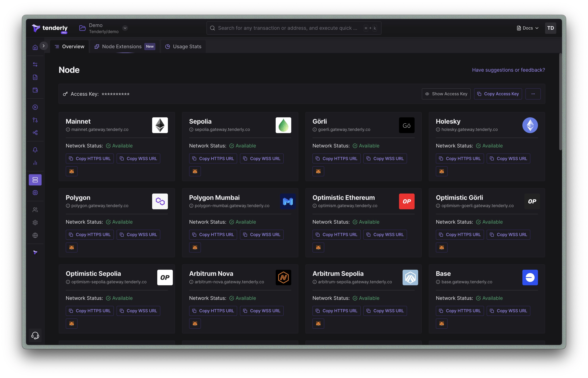Add Polygon Mumbai to MetaMask fox icon
The height and width of the screenshot is (378, 588).
(x=195, y=247)
